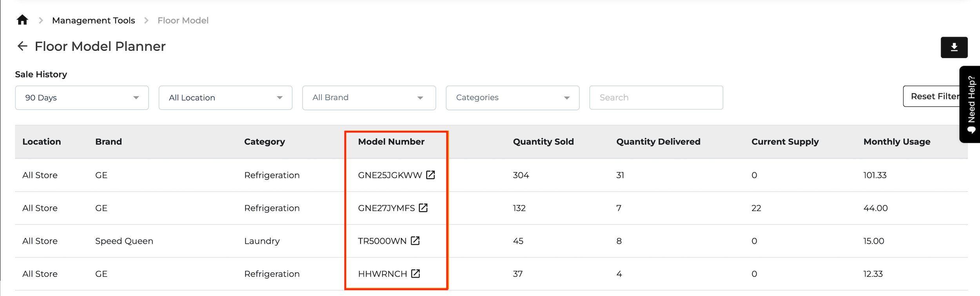Click the Laundry category cell

coord(262,241)
